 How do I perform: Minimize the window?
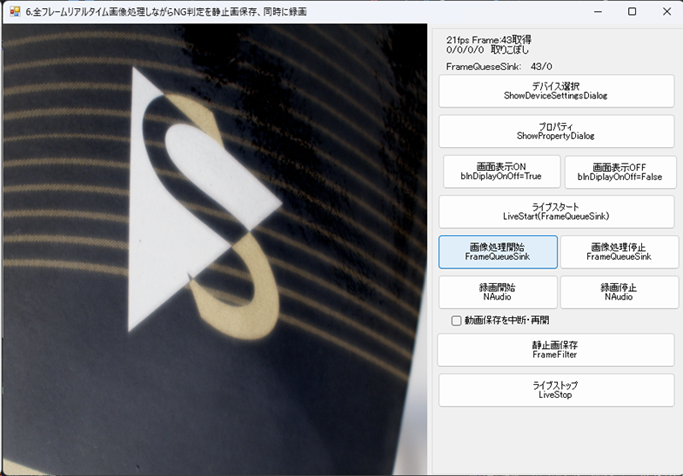coord(598,12)
